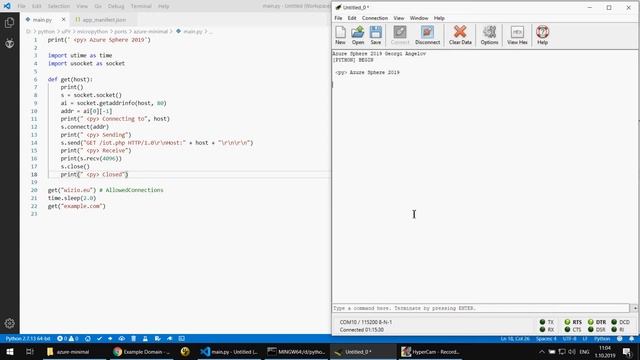Open the PlatformIO alien icon in activity bar
Screen dimensions: 640x360
(x=9, y=43)
